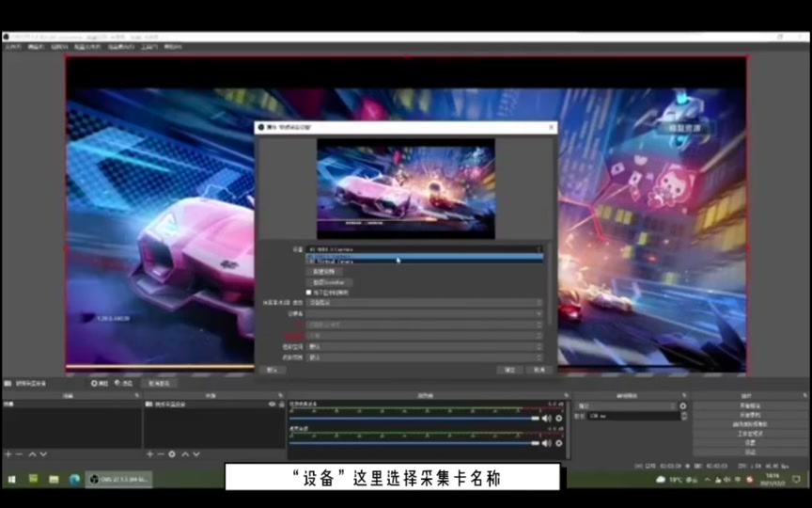Click Start Recording in Controls

[x=750, y=415]
